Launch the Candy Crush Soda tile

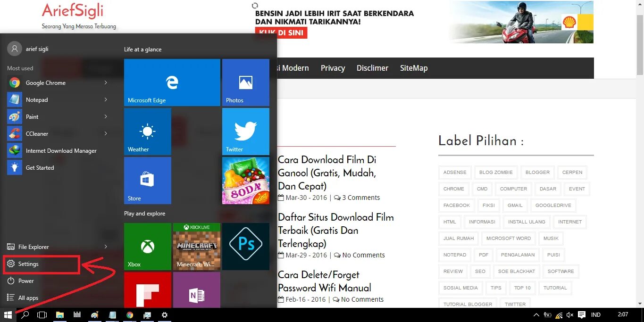[246, 181]
